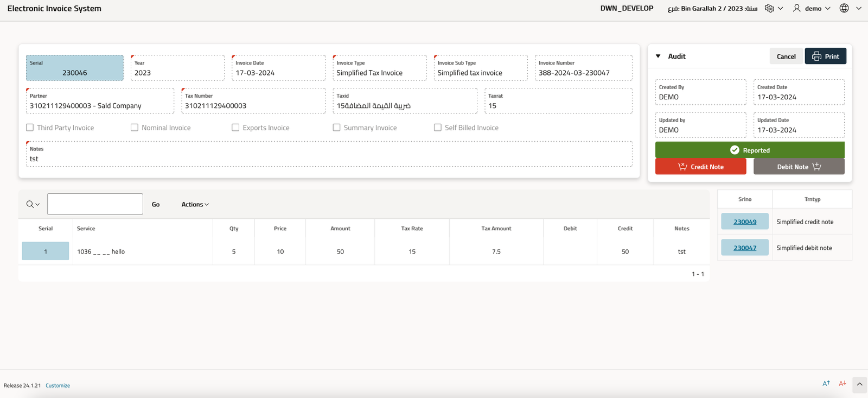Click the search magnifier icon
868x398 pixels.
[30, 204]
